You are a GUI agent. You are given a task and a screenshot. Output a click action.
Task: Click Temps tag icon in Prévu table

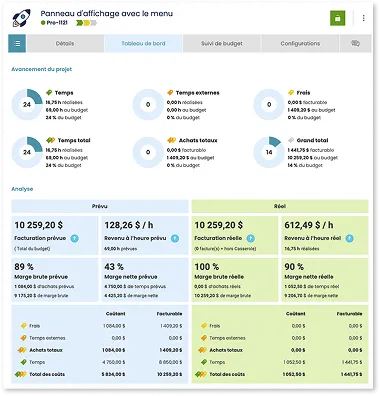click(23, 362)
